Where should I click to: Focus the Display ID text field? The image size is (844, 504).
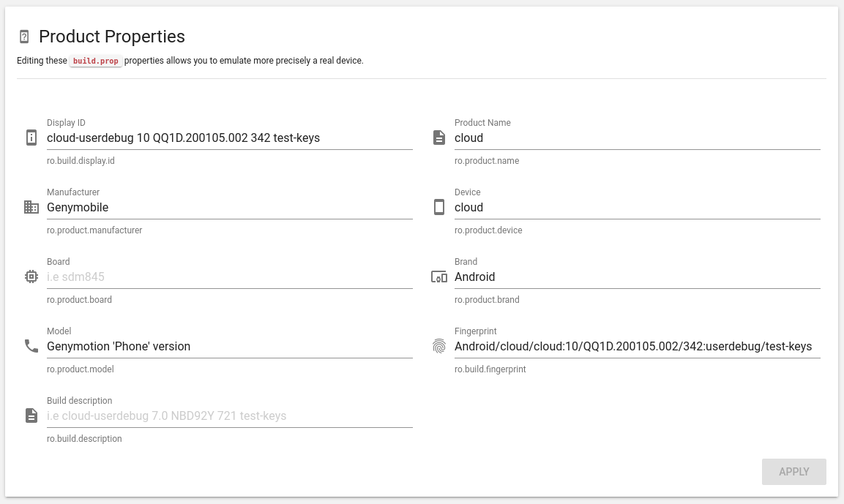point(229,138)
